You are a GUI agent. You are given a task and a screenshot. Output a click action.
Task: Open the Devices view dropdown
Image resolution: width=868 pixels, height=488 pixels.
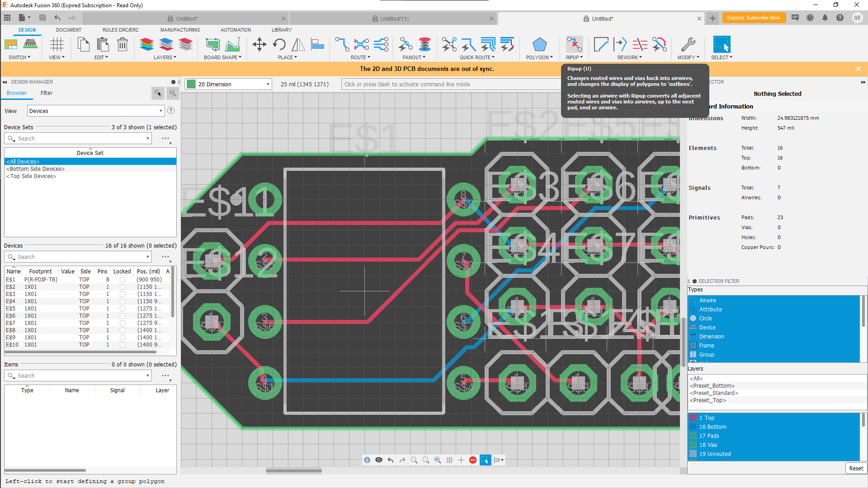[160, 110]
